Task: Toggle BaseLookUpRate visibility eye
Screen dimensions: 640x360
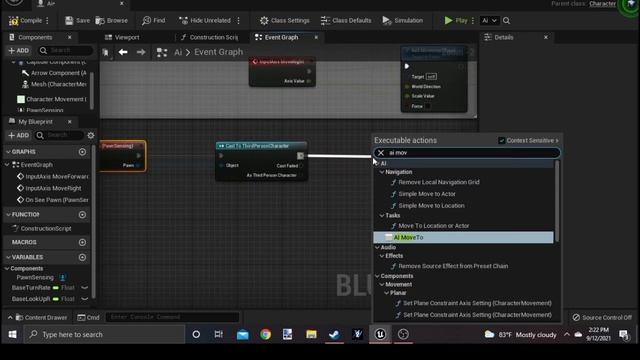Action: pos(84,299)
